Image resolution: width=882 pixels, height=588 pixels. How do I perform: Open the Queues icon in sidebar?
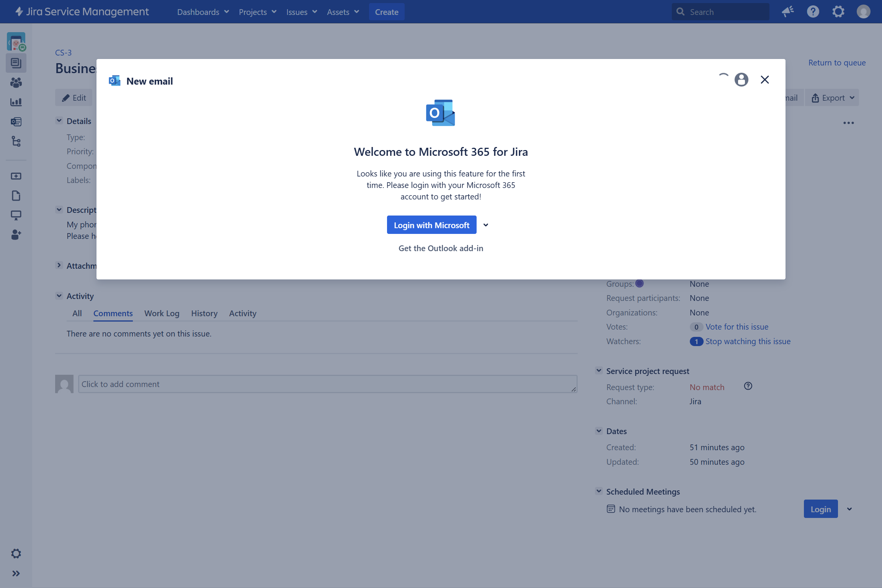(x=16, y=63)
